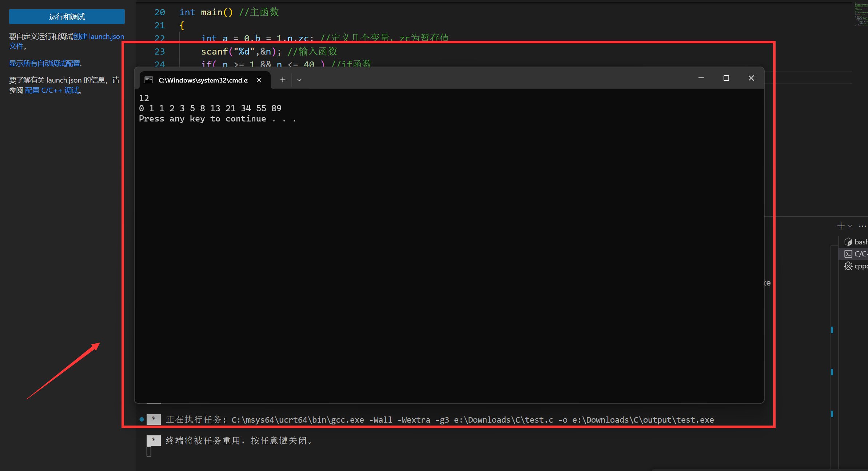Select the cmd.exe terminal tab

(204, 80)
